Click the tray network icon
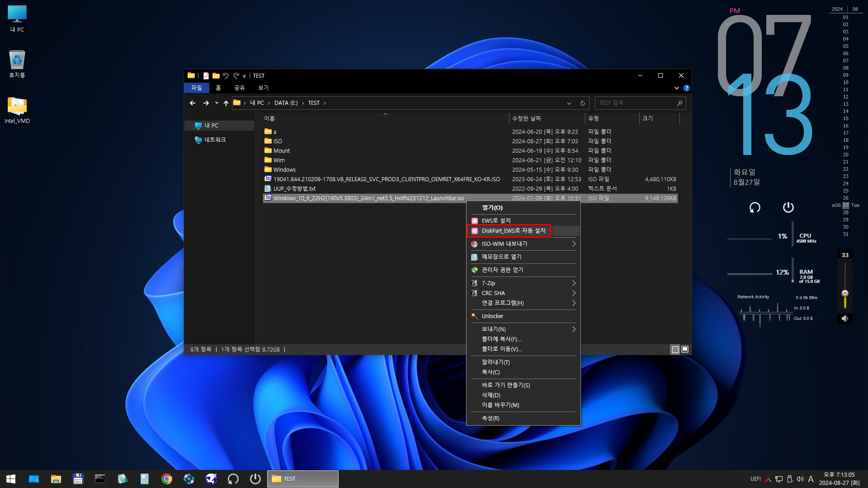 point(779,479)
